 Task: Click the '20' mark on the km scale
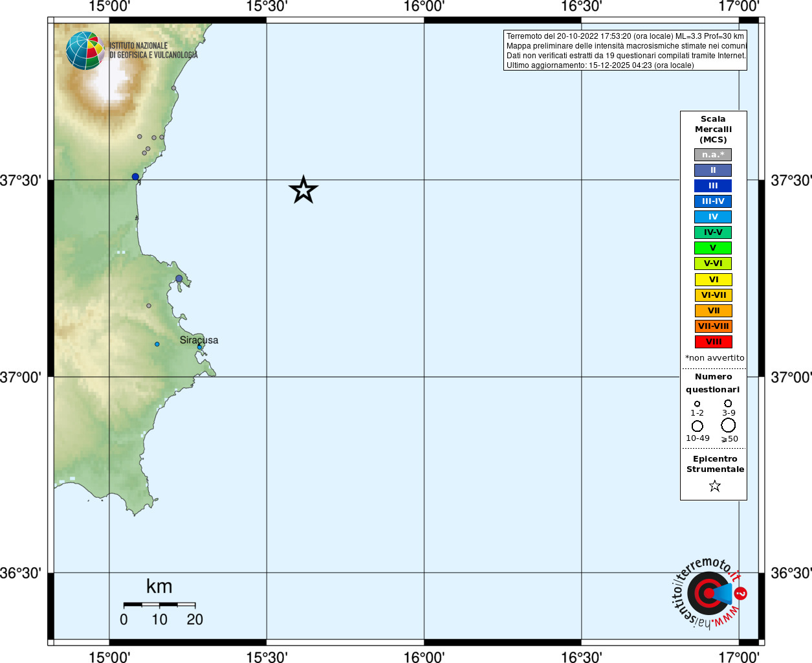(x=195, y=620)
